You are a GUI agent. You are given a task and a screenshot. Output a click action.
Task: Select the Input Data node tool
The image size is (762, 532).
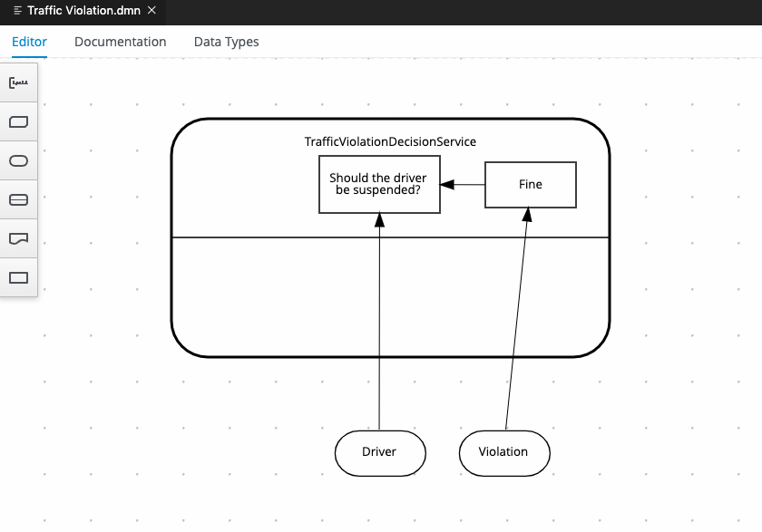pyautogui.click(x=18, y=161)
